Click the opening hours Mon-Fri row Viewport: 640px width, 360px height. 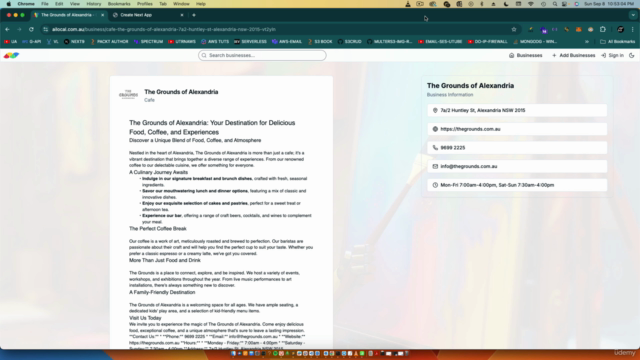tap(517, 185)
